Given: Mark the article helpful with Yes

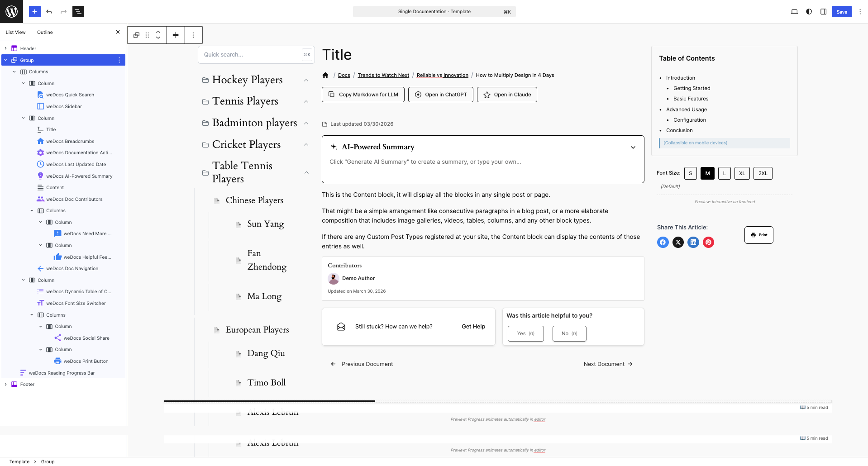Looking at the screenshot, I should [x=525, y=333].
